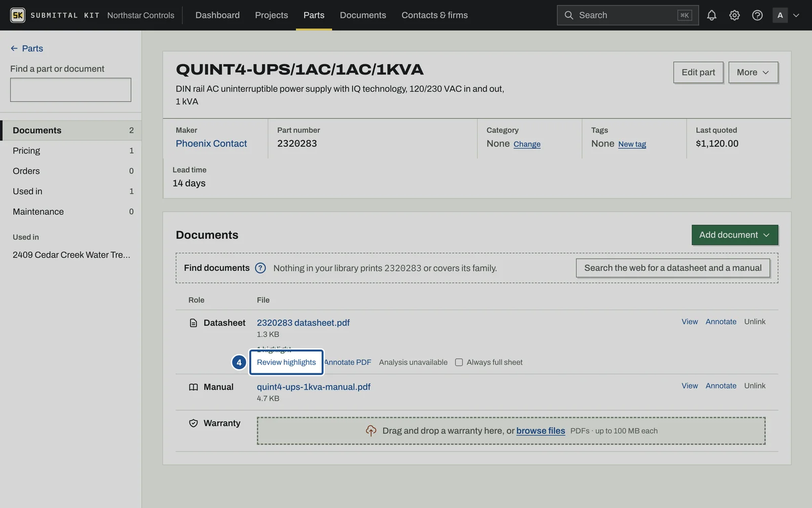The width and height of the screenshot is (812, 508).
Task: Open Contacts & firms tab
Action: point(434,15)
